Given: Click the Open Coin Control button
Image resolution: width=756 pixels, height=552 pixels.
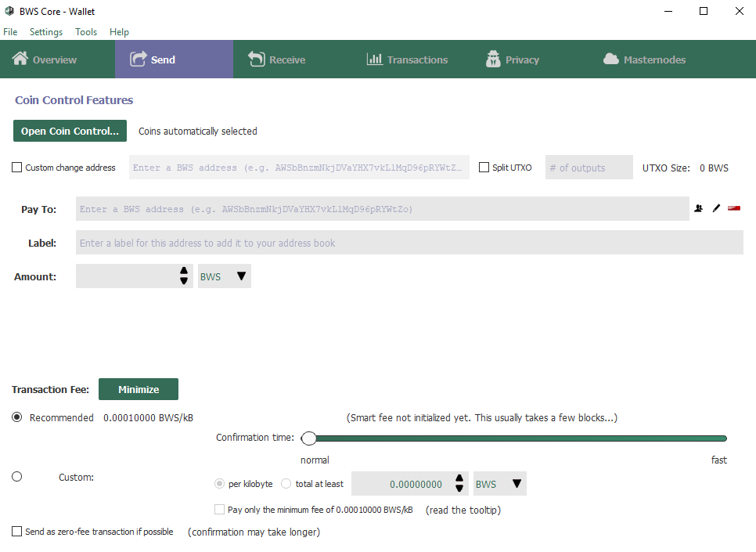Looking at the screenshot, I should pos(70,131).
